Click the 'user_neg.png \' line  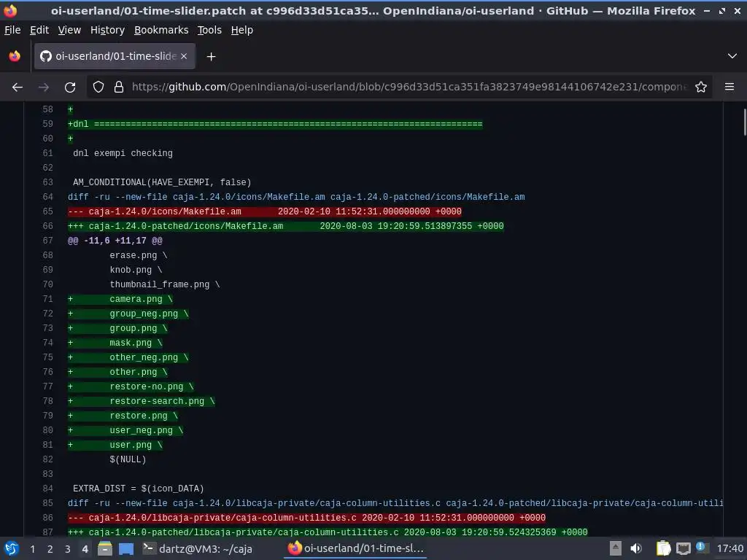pyautogui.click(x=125, y=430)
